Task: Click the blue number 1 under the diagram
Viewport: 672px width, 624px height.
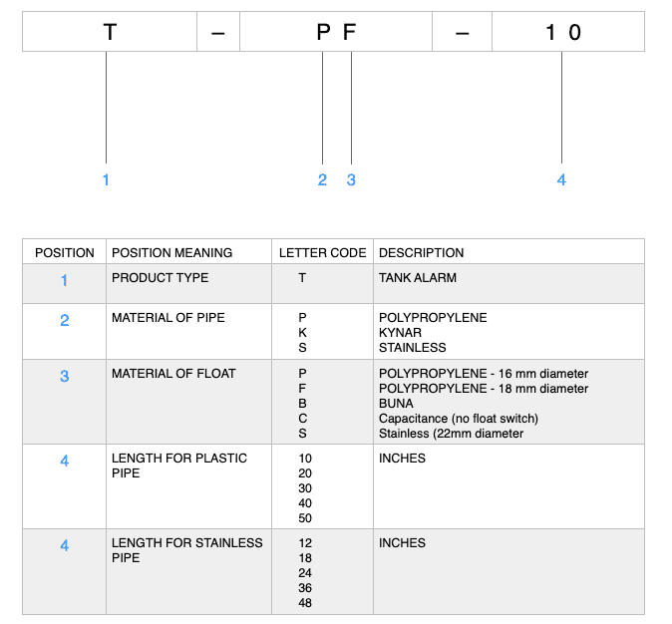Action: [x=106, y=180]
